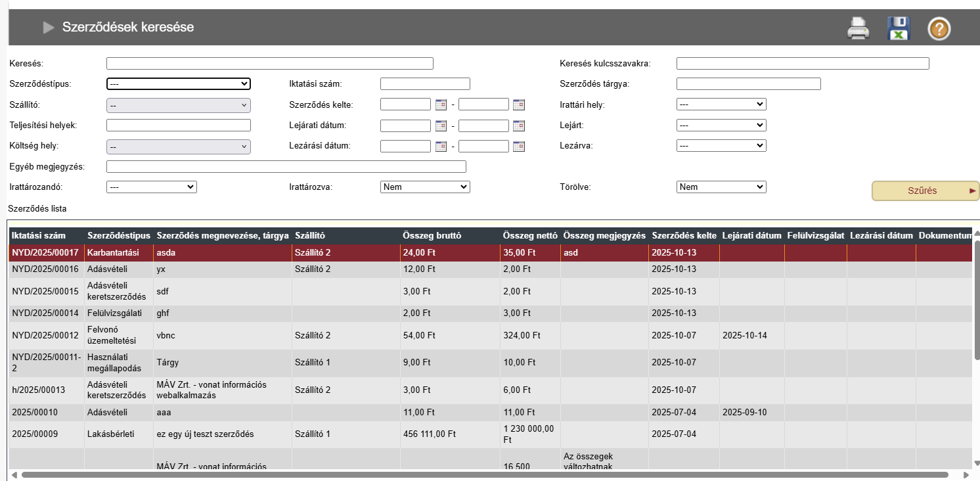Select contract row 2025/00010
Viewport: 980px width, 481px height.
[x=490, y=413]
